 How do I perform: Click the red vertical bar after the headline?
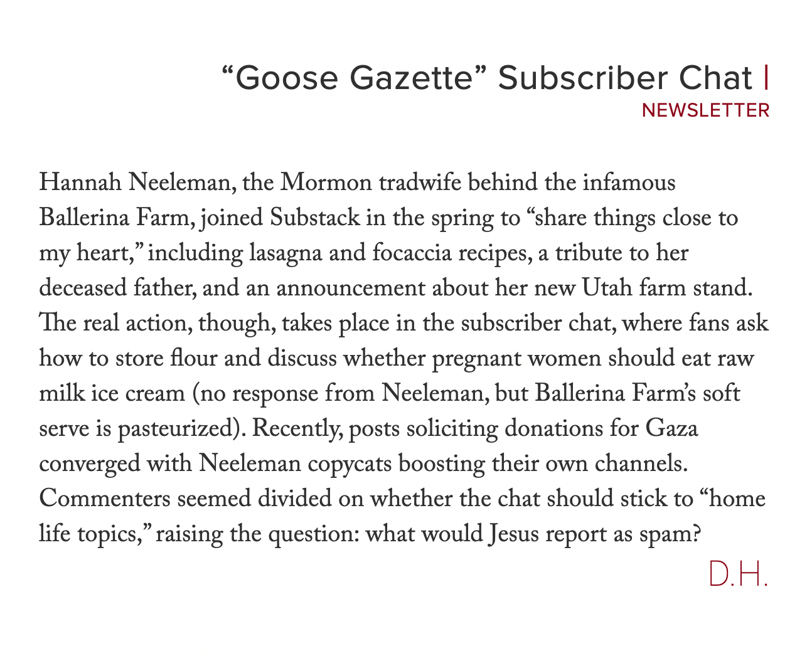pos(766,78)
